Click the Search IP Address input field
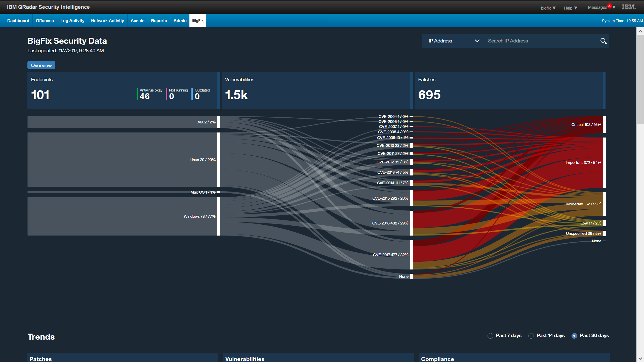This screenshot has width=644, height=362. [528, 41]
